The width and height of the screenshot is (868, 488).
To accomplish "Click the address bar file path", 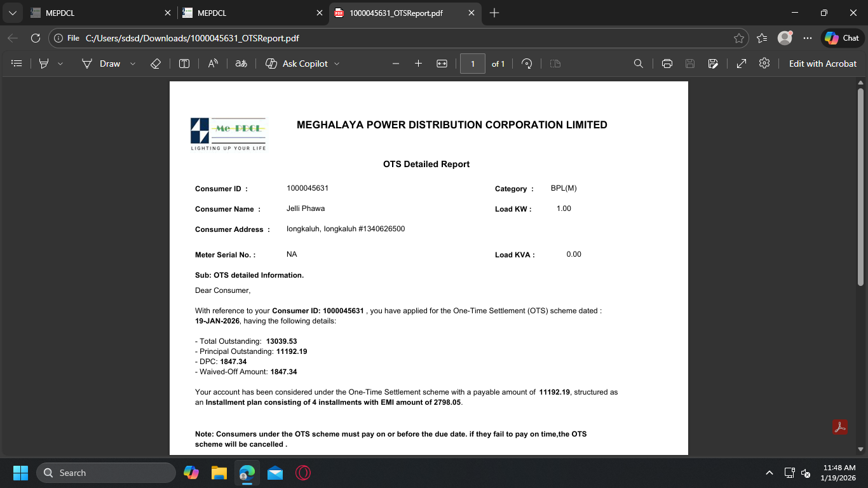I will tap(193, 38).
